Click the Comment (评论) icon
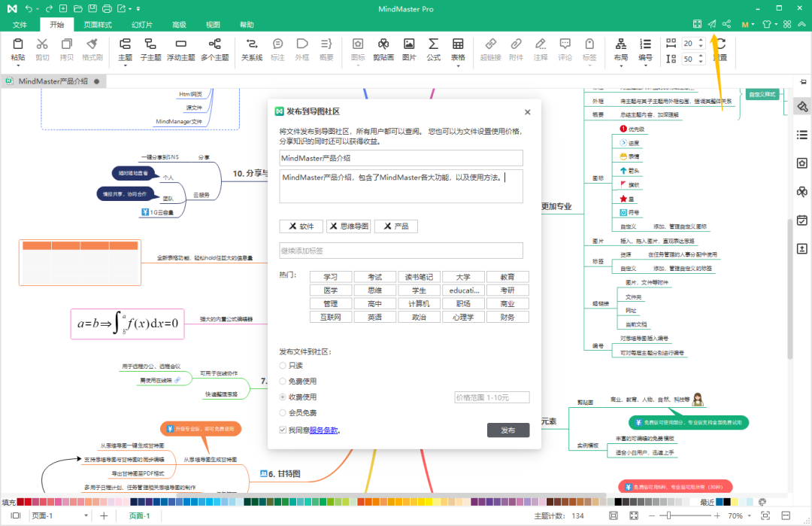The height and width of the screenshot is (526, 812). pyautogui.click(x=565, y=44)
